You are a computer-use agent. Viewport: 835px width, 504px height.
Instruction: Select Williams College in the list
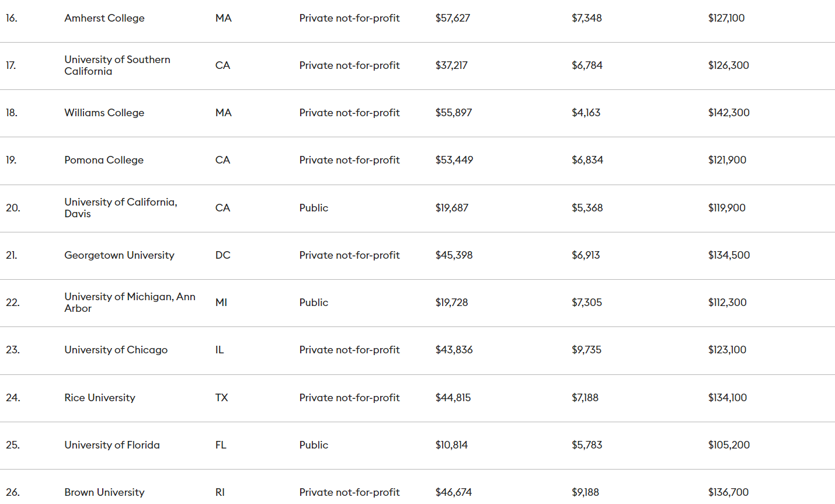pos(104,113)
